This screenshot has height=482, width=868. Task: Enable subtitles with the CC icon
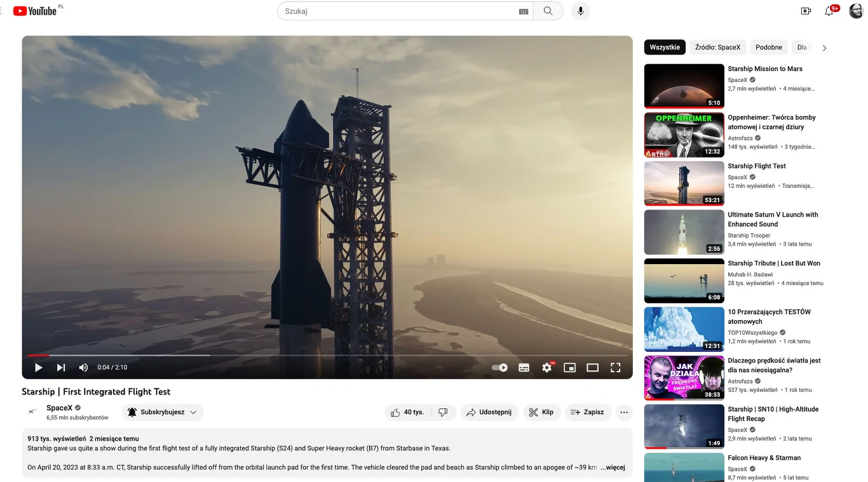524,367
